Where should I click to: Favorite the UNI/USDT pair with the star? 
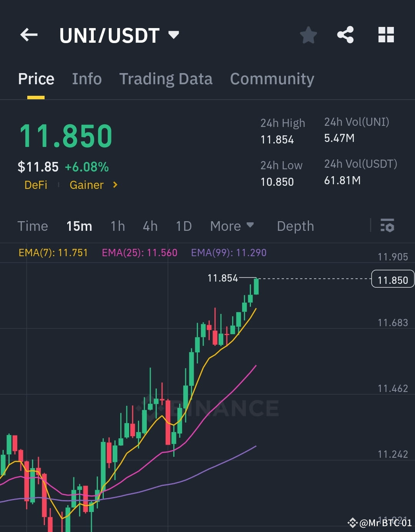coord(309,35)
